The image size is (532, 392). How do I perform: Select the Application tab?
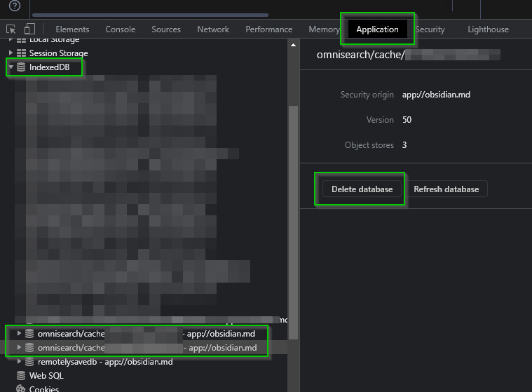point(377,29)
